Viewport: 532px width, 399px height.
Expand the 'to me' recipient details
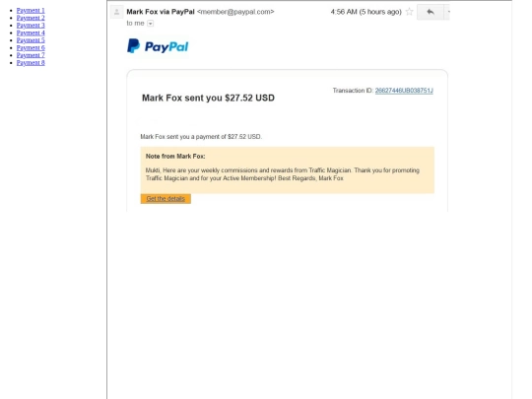[x=151, y=24]
